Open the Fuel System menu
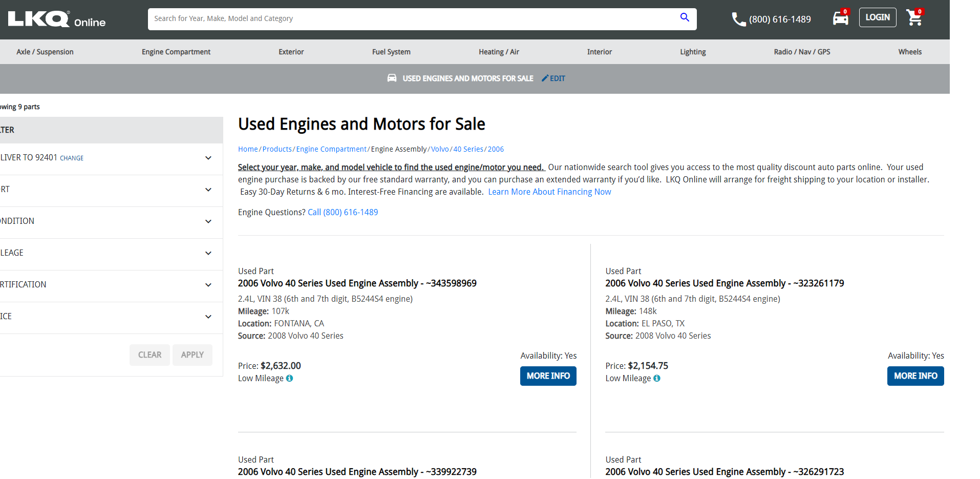The height and width of the screenshot is (479, 980). 391,52
